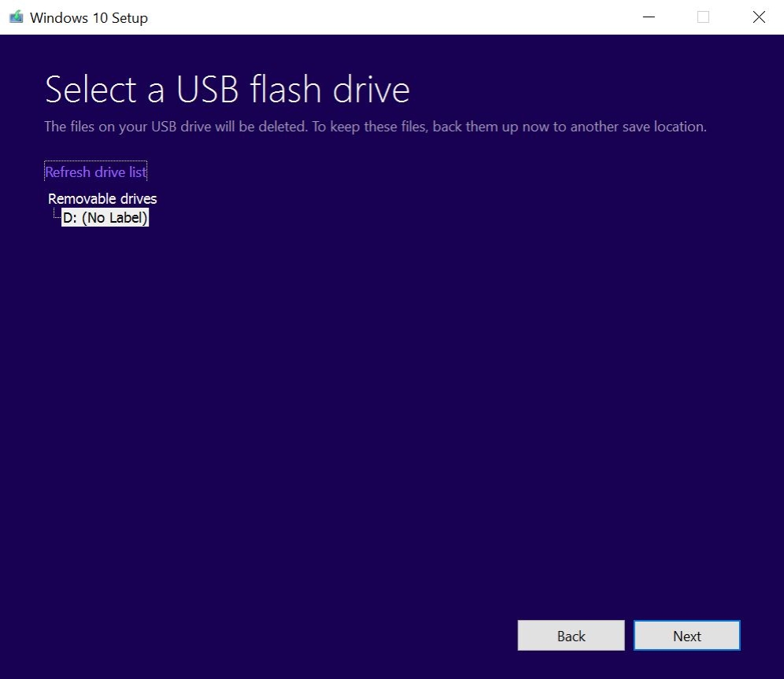The height and width of the screenshot is (679, 784).
Task: Click the Refresh drive list link
Action: pos(95,172)
